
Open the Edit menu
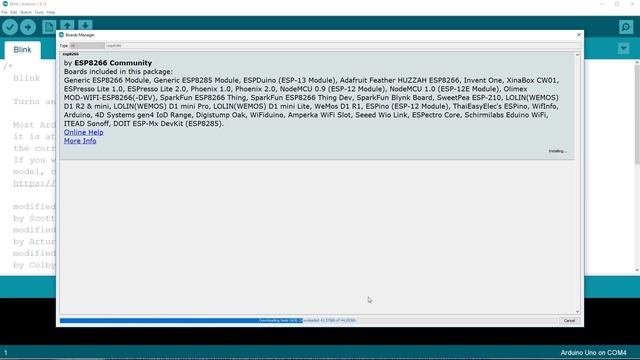[13, 12]
